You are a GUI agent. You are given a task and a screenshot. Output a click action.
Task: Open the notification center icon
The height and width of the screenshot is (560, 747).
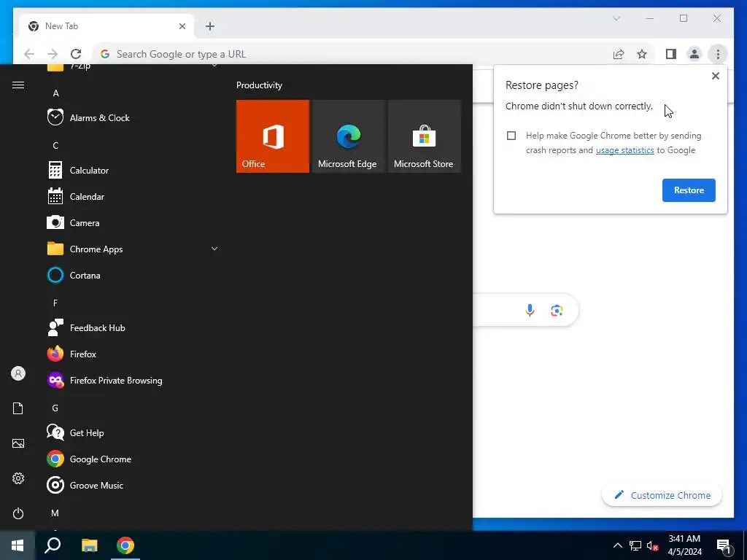point(724,545)
